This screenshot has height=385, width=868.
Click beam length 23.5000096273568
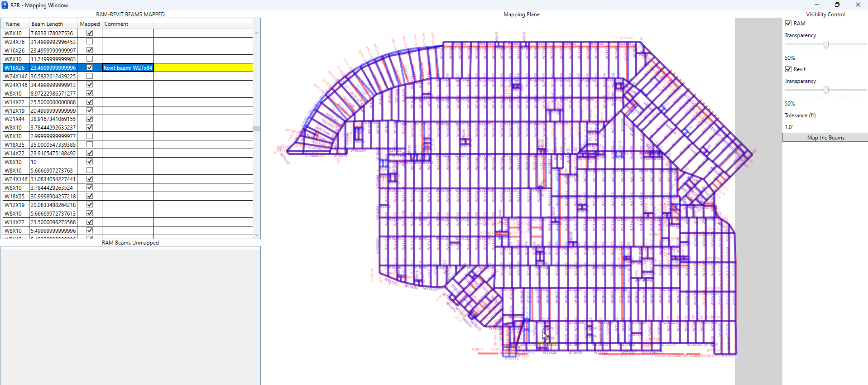click(53, 222)
